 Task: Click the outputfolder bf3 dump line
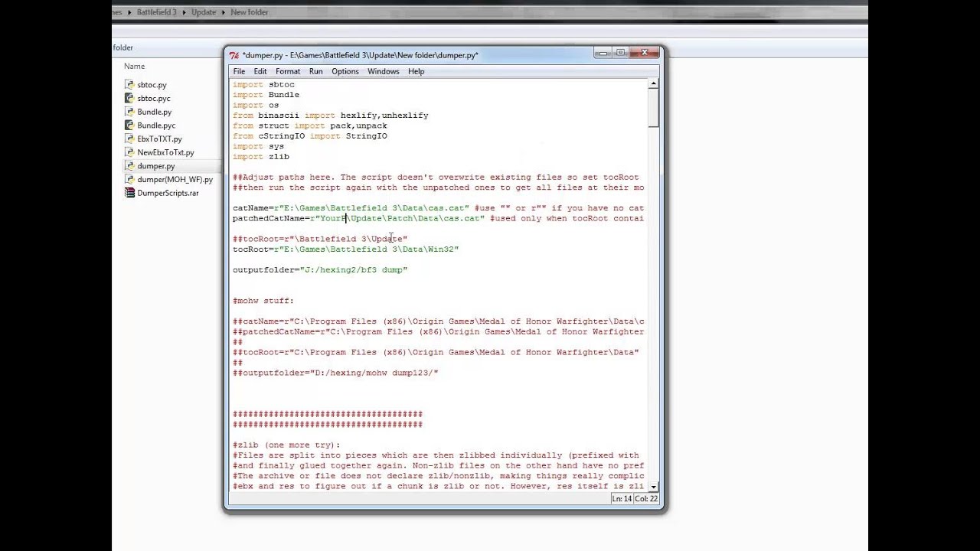(320, 270)
